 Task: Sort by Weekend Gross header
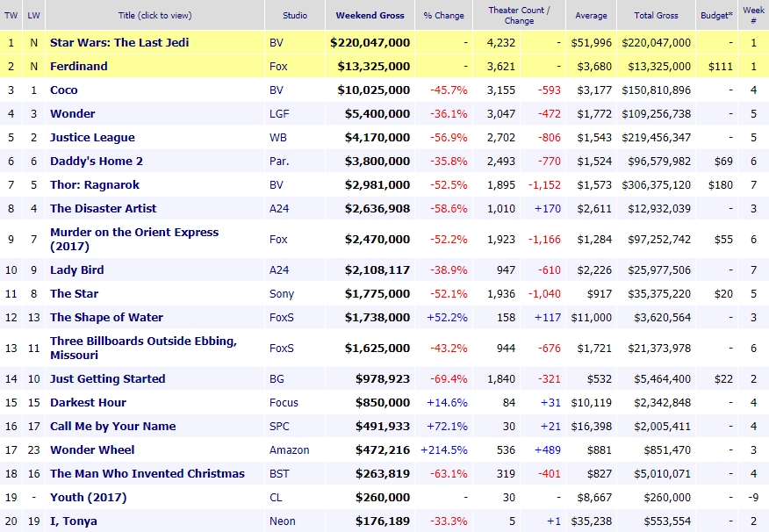click(370, 15)
